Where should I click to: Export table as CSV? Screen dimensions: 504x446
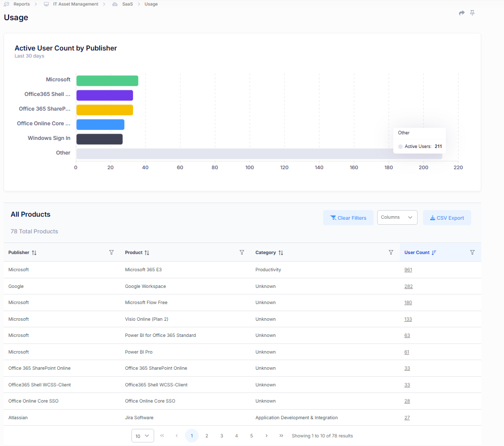pos(447,218)
